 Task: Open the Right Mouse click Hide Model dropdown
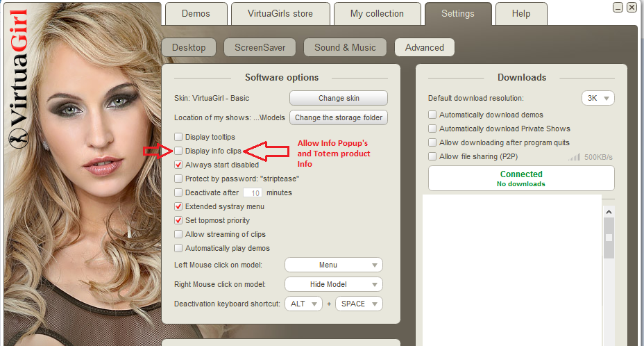coord(334,284)
